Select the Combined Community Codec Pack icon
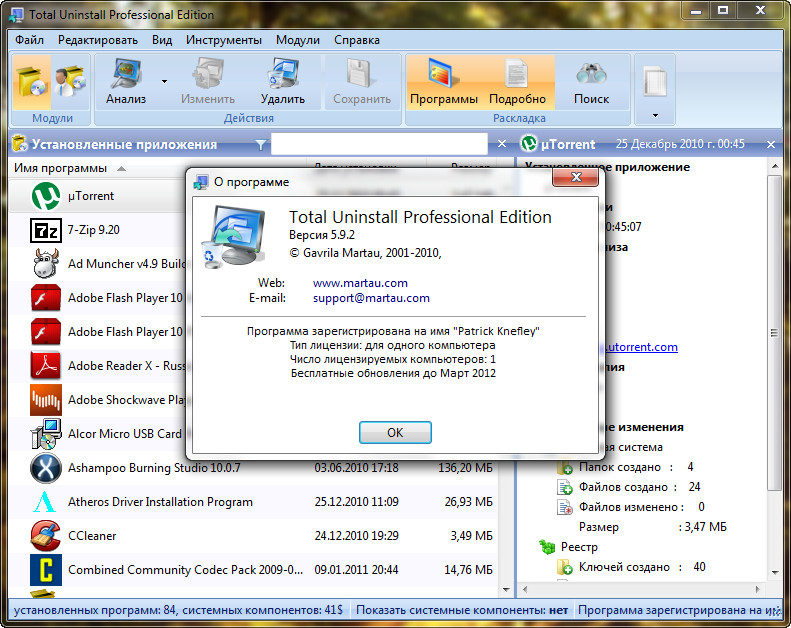 pos(46,569)
